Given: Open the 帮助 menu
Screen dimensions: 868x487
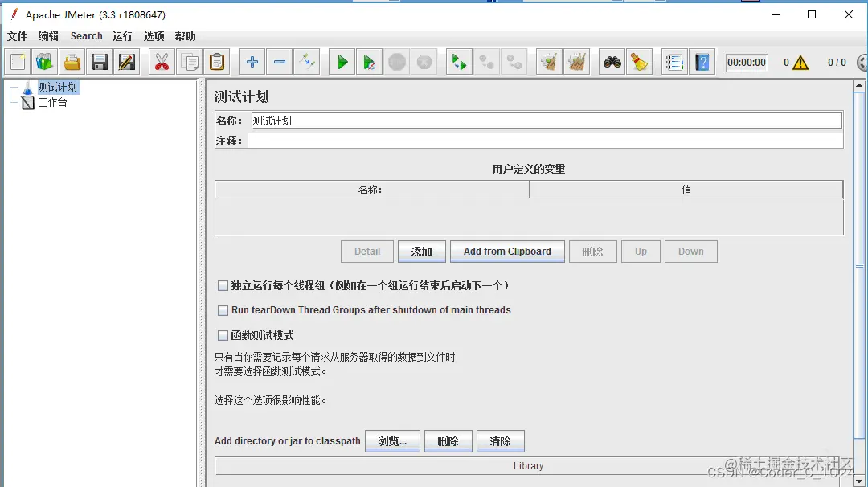Looking at the screenshot, I should click(x=186, y=36).
